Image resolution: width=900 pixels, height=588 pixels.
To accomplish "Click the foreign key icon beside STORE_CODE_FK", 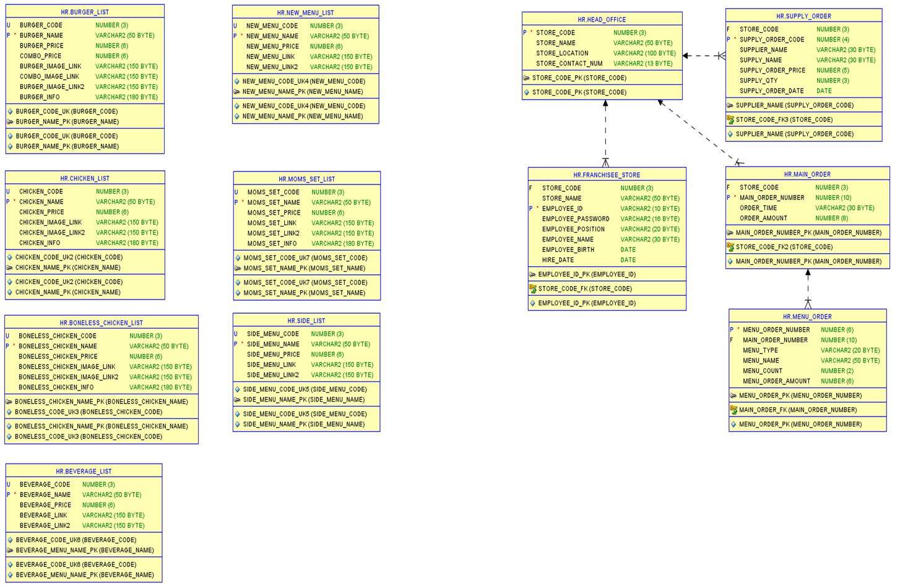I will click(533, 288).
